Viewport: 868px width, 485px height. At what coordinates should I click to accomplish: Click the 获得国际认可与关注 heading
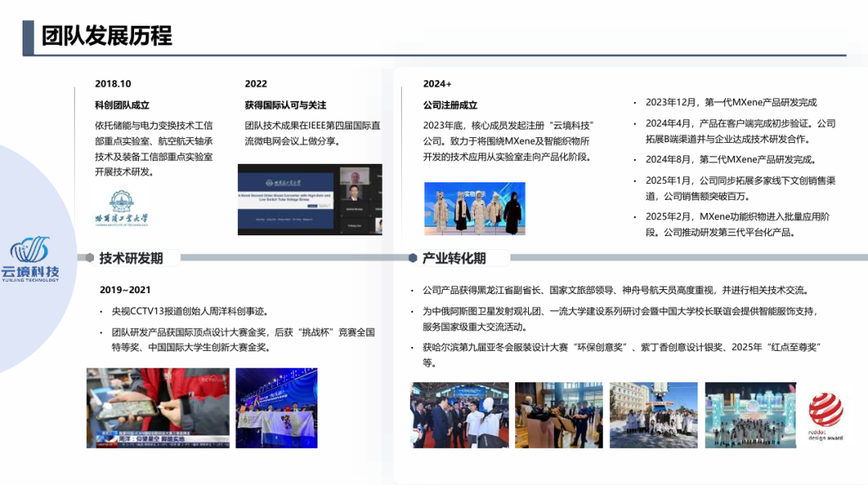point(285,105)
